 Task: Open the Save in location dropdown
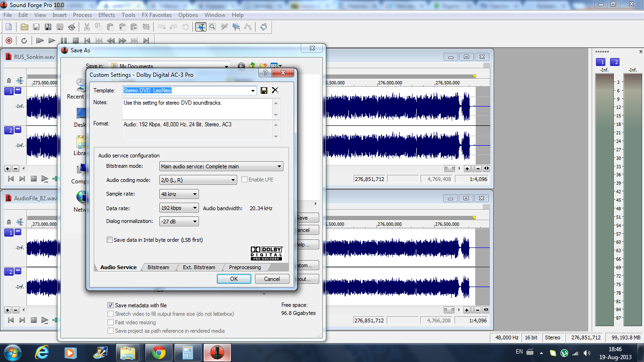click(x=226, y=66)
